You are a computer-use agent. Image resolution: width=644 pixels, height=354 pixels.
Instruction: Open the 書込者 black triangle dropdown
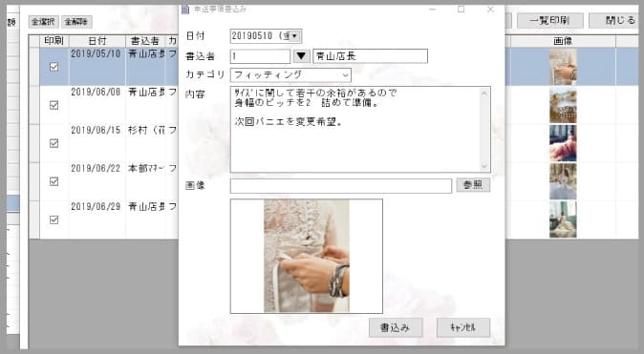click(301, 55)
